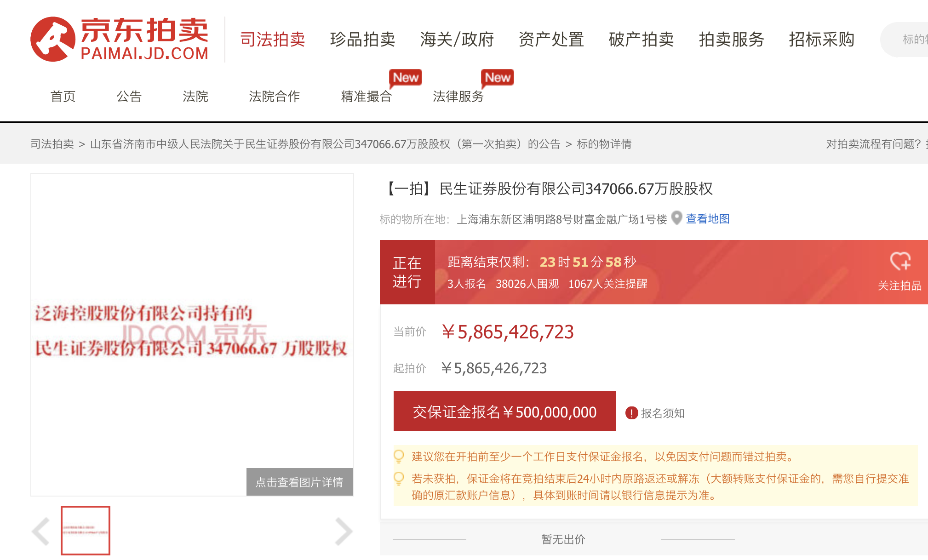The width and height of the screenshot is (928, 560).
Task: Click 点击查看图片详情 overlay button
Action: pyautogui.click(x=300, y=482)
